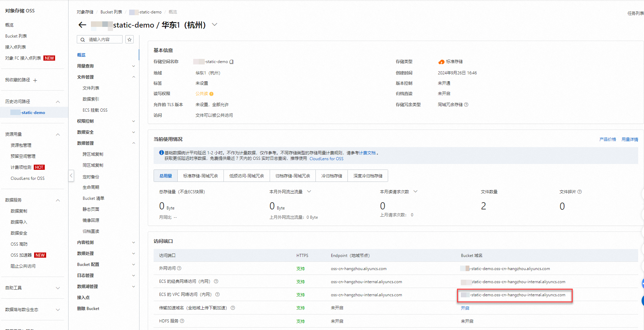644x330 pixels.
Task: Click help icon beside 文件碎片
Action: point(580,192)
